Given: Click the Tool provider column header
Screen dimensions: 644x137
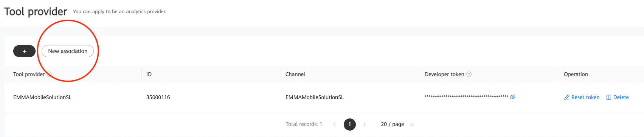Looking at the screenshot, I should tap(29, 74).
